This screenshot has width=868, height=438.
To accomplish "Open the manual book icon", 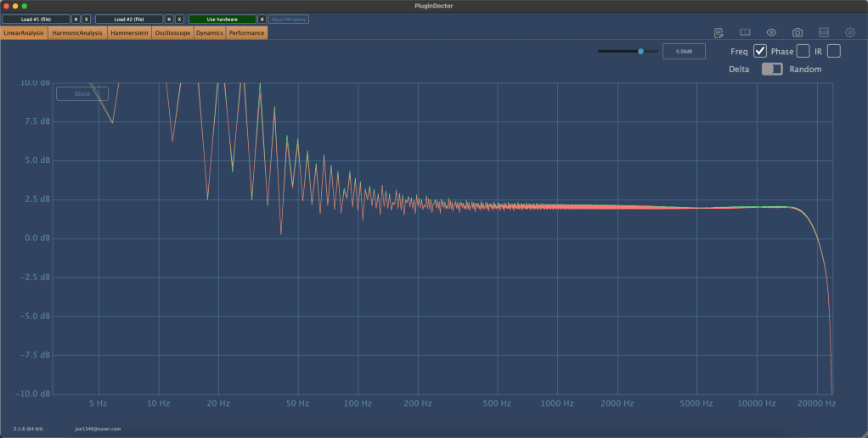I will (x=745, y=33).
